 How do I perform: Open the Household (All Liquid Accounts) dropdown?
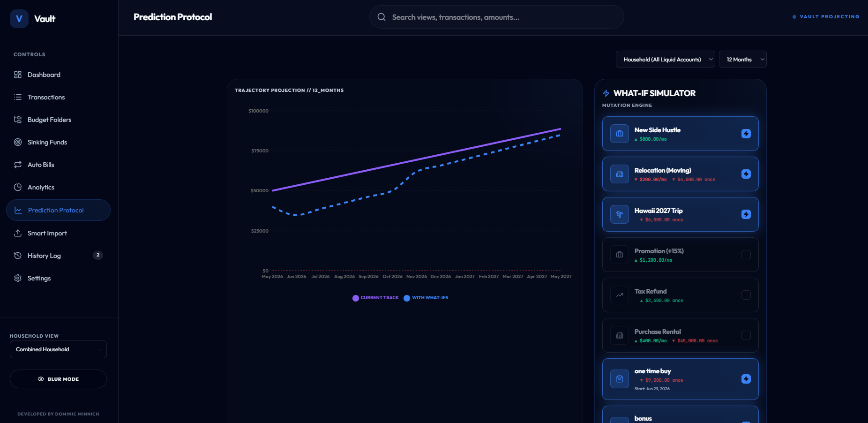click(665, 59)
